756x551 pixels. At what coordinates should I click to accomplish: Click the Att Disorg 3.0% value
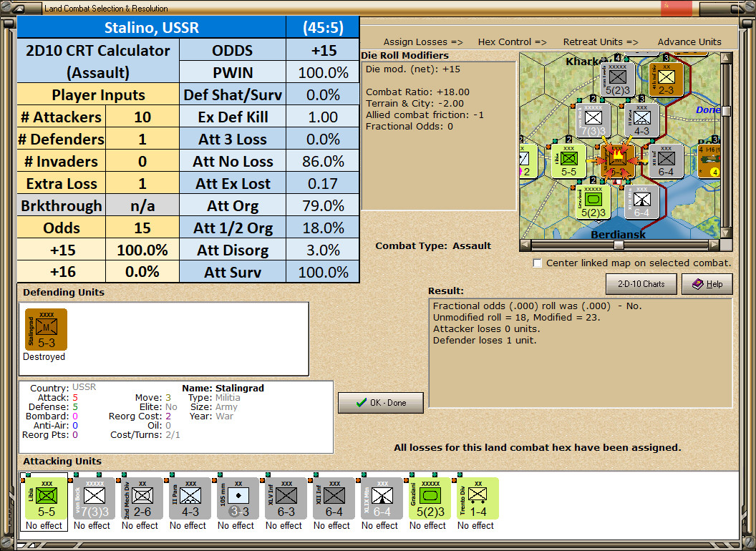tap(323, 250)
